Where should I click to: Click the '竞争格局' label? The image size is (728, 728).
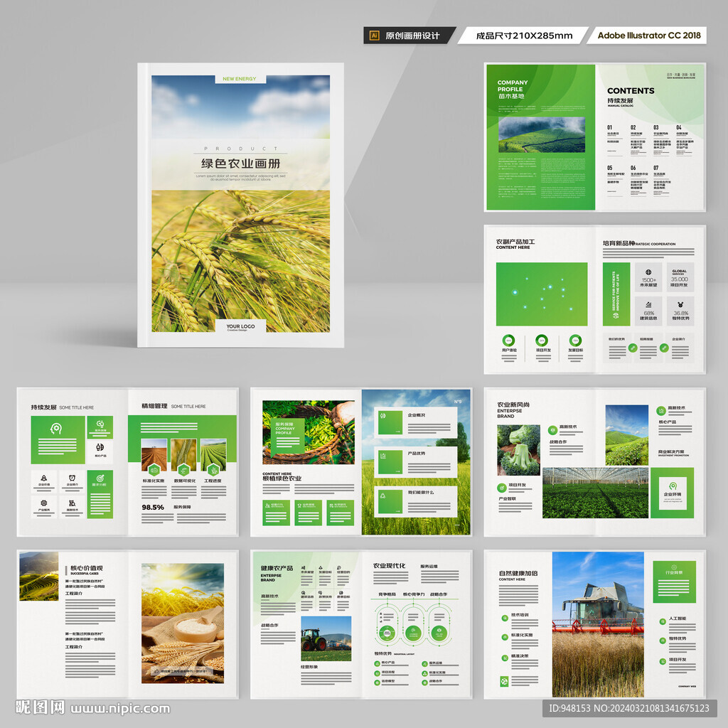(x=387, y=594)
